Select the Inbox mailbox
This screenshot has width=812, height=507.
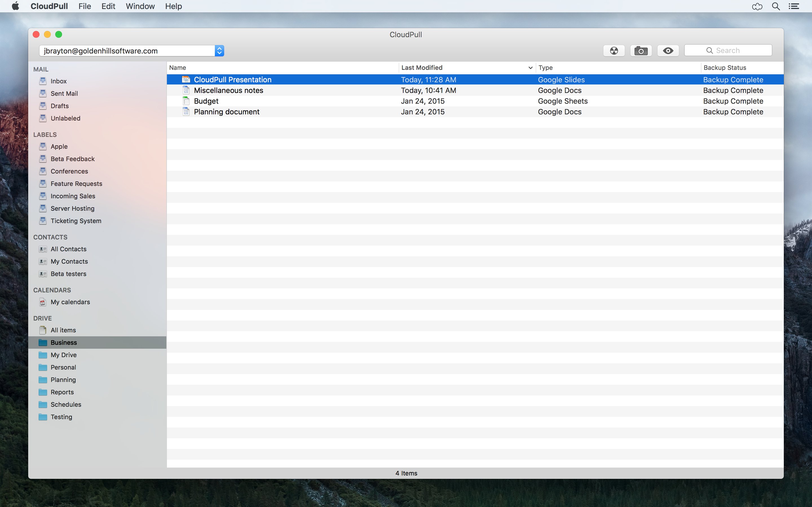point(58,81)
